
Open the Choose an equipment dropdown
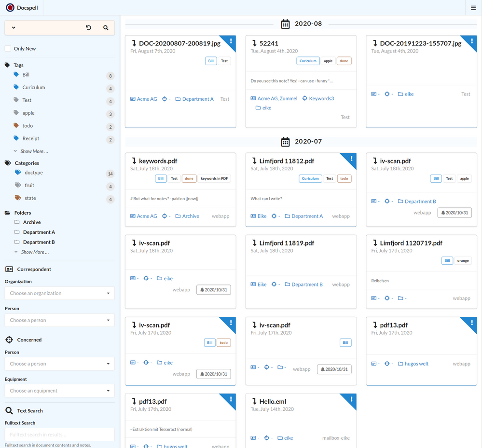coord(59,391)
